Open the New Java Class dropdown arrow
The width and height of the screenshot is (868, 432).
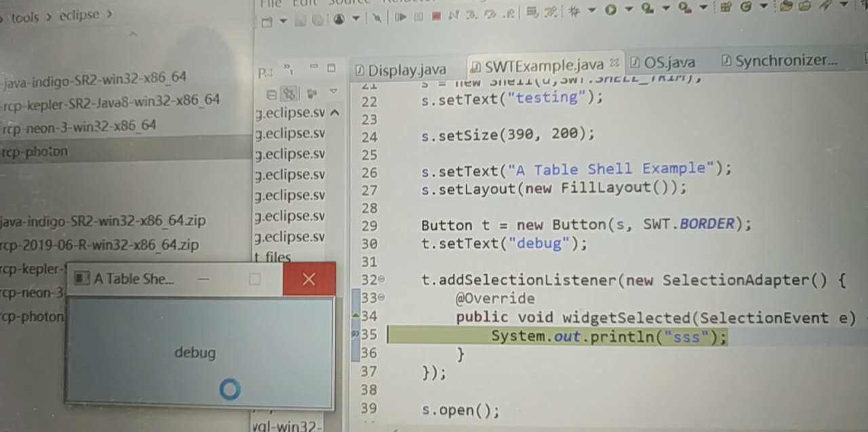click(x=764, y=6)
